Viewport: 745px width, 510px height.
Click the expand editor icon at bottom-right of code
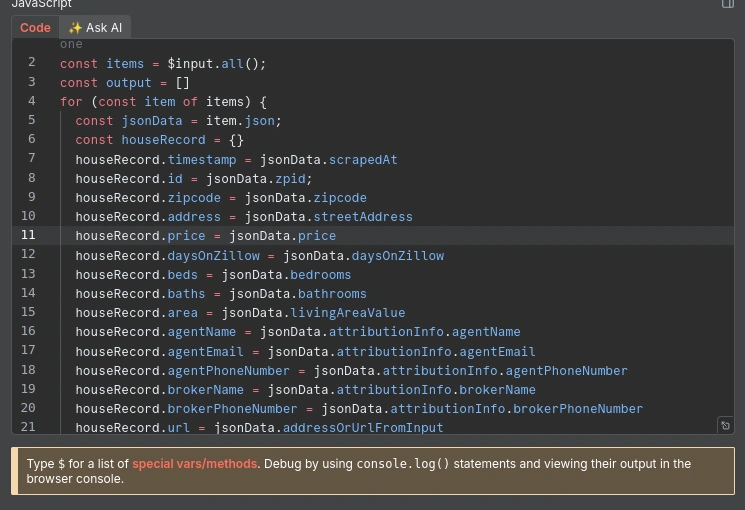[x=725, y=425]
